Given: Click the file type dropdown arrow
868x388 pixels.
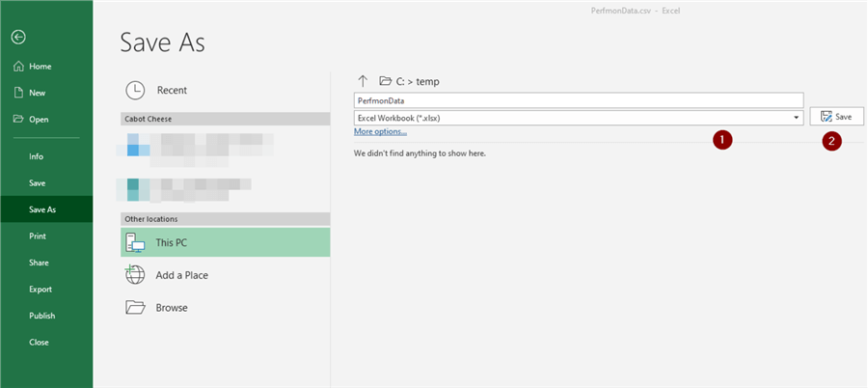Looking at the screenshot, I should click(796, 118).
